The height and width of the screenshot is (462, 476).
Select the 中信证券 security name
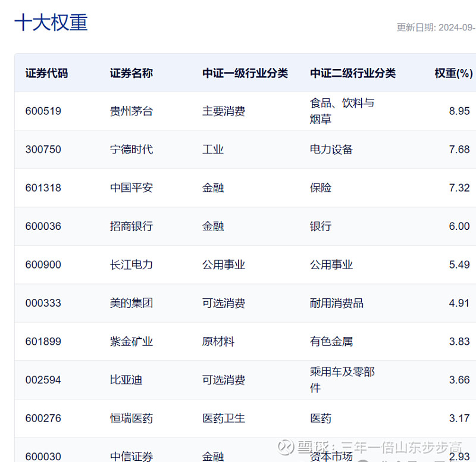[x=131, y=457]
